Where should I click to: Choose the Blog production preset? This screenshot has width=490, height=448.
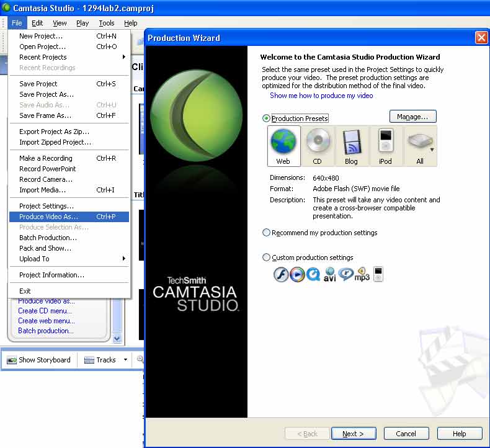352,146
